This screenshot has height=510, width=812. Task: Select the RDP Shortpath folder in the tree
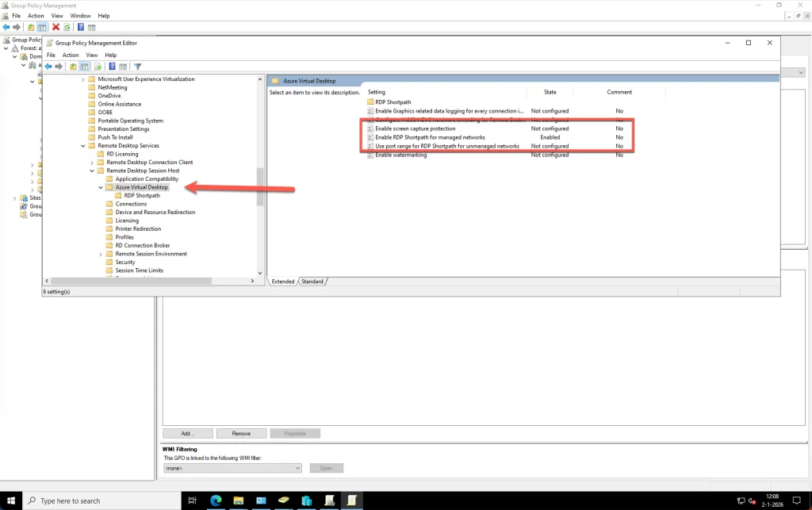[x=142, y=196]
